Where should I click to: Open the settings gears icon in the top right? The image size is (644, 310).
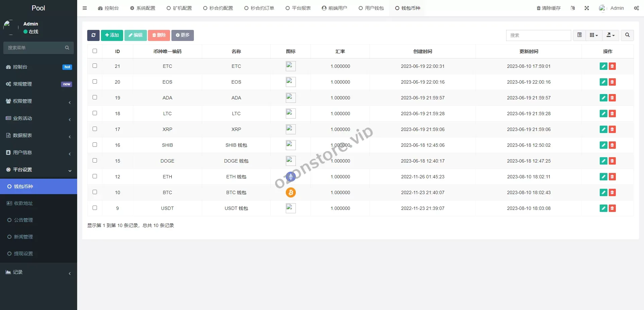[636, 8]
